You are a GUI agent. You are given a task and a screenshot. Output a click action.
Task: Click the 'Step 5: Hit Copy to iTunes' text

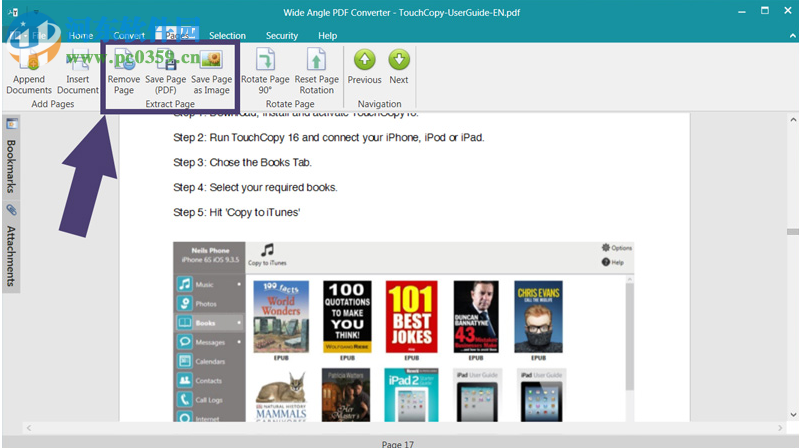click(236, 213)
